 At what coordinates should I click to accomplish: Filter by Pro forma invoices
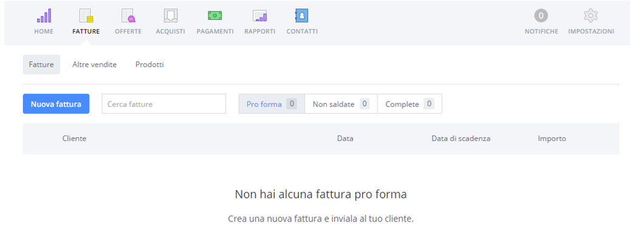tap(272, 104)
